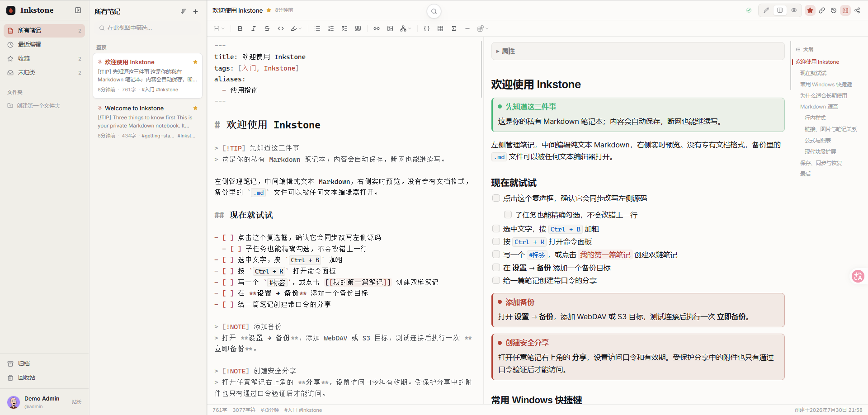Insert a blockquote
This screenshot has height=415, width=868.
(358, 28)
